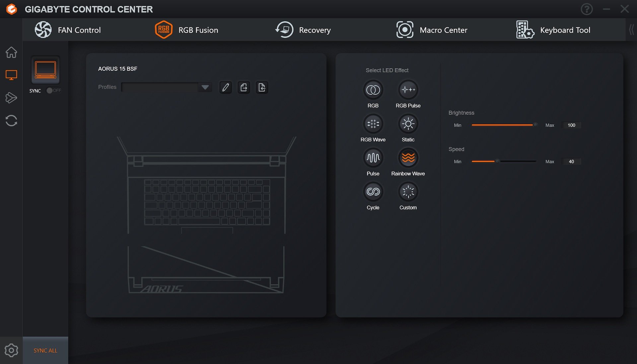Open the paper-plane sidebar icon
The height and width of the screenshot is (364, 637).
[11, 98]
